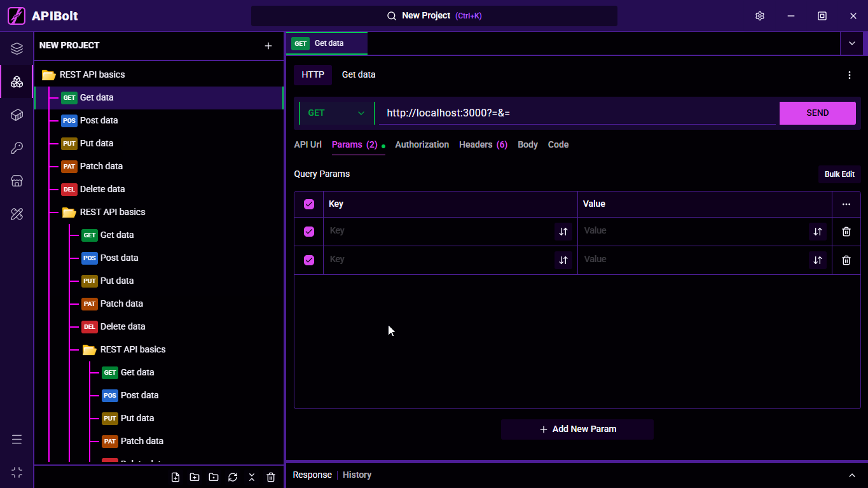Select the open Get data request tab
Viewport: 868px width, 488px height.
coord(327,43)
